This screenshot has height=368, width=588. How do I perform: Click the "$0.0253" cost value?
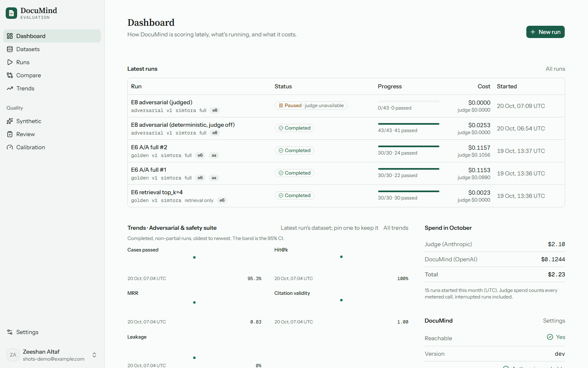pos(479,125)
